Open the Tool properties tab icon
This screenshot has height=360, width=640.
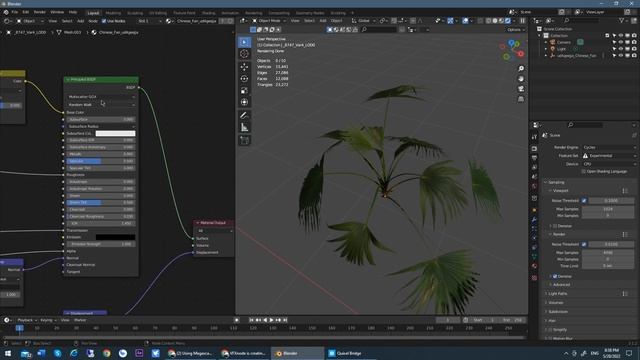[534, 137]
